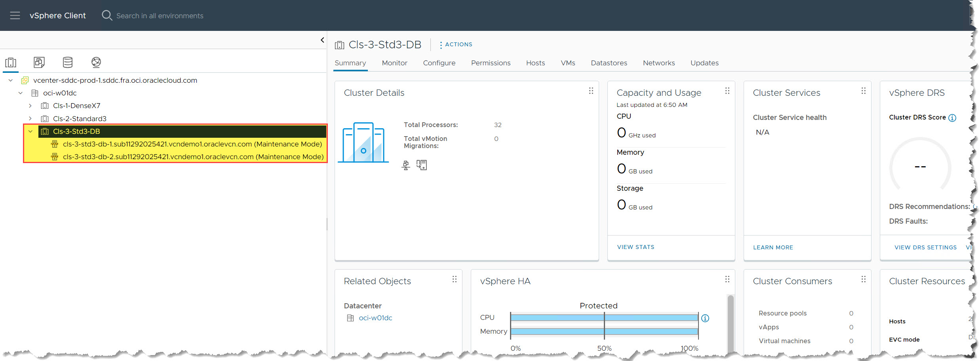
Task: Click the drag handle on vSphere HA card
Action: click(x=727, y=279)
